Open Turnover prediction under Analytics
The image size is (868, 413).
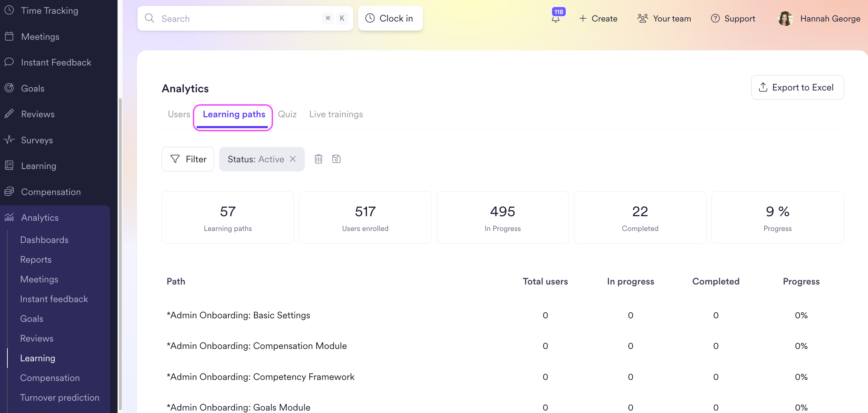pyautogui.click(x=60, y=398)
